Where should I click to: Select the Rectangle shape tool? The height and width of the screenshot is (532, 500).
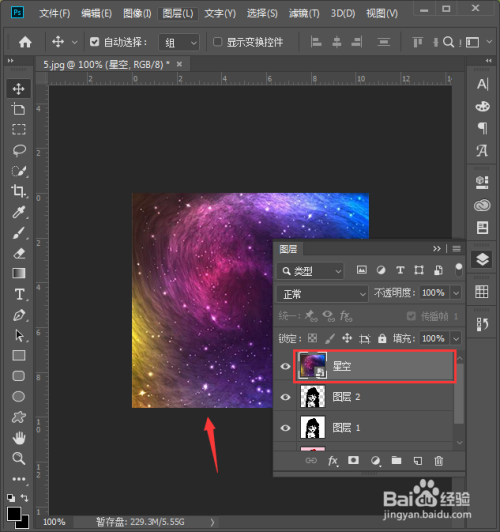(19, 356)
